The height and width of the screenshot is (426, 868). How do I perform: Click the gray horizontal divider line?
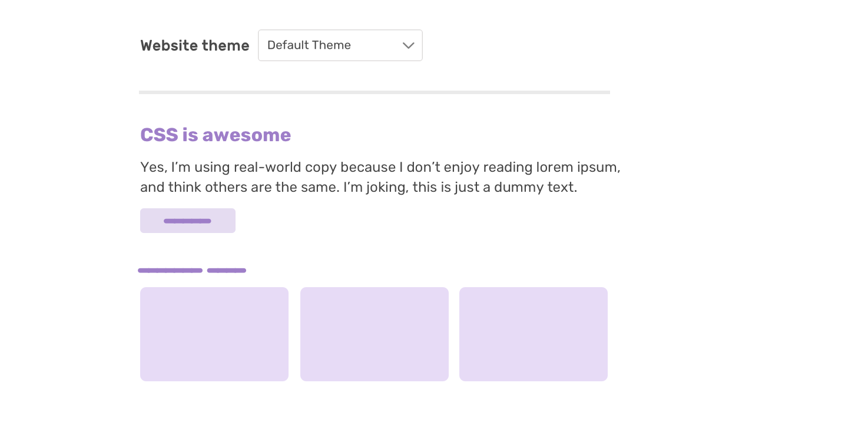coord(374,92)
